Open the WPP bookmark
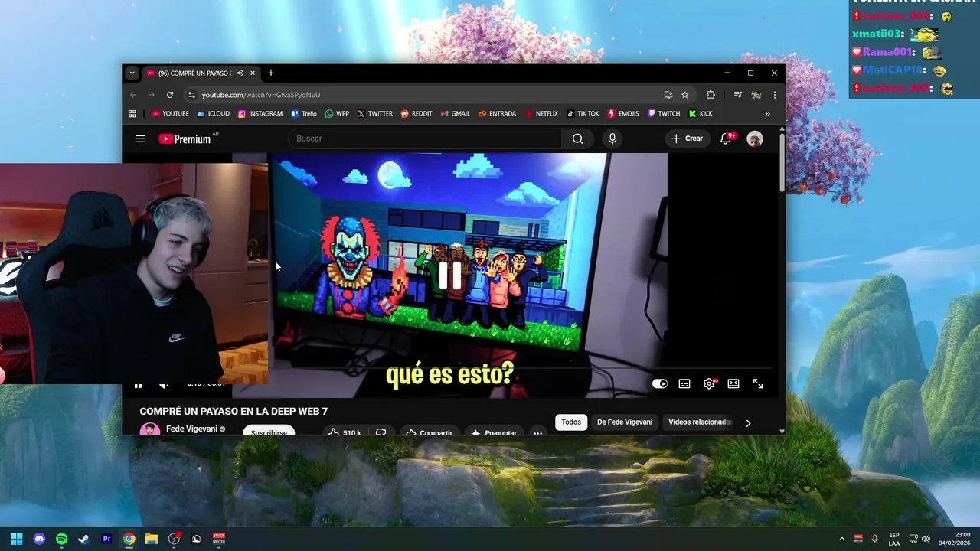This screenshot has height=551, width=980. [337, 114]
